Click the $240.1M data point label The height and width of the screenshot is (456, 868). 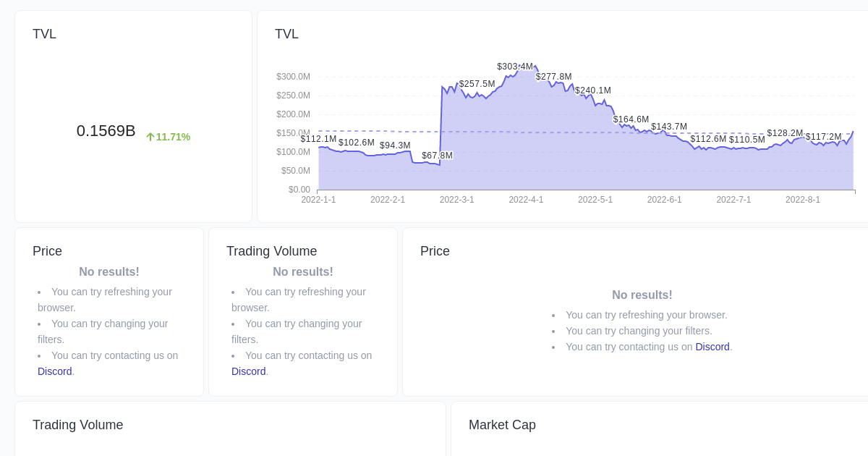pyautogui.click(x=592, y=90)
